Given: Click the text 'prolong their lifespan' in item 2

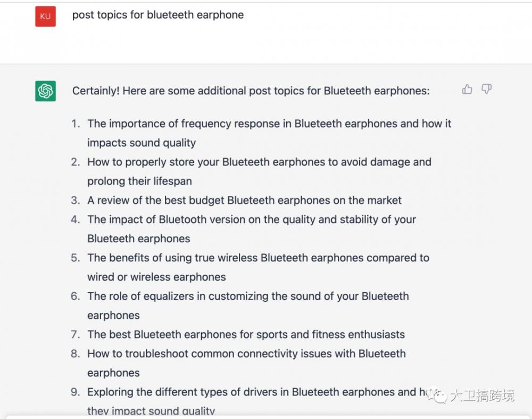Looking at the screenshot, I should (x=139, y=182).
